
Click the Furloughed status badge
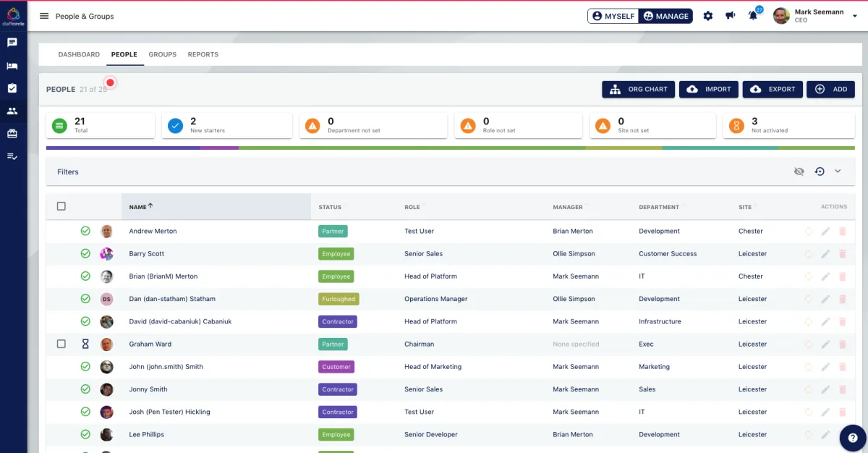[339, 299]
